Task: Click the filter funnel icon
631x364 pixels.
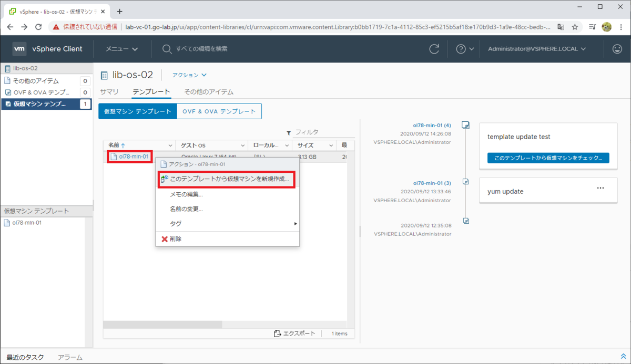Action: tap(289, 133)
